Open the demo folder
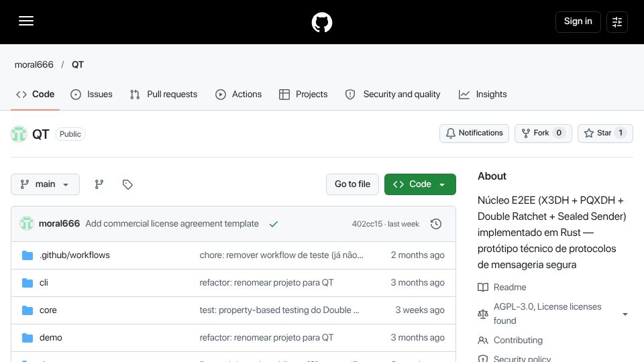Image resolution: width=644 pixels, height=362 pixels. [x=50, y=338]
